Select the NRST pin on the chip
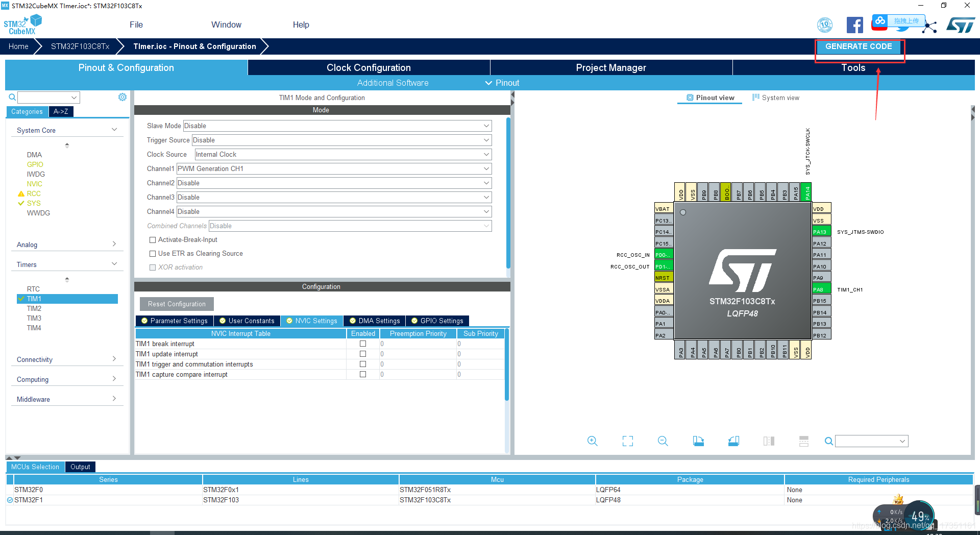This screenshot has height=535, width=980. click(664, 277)
